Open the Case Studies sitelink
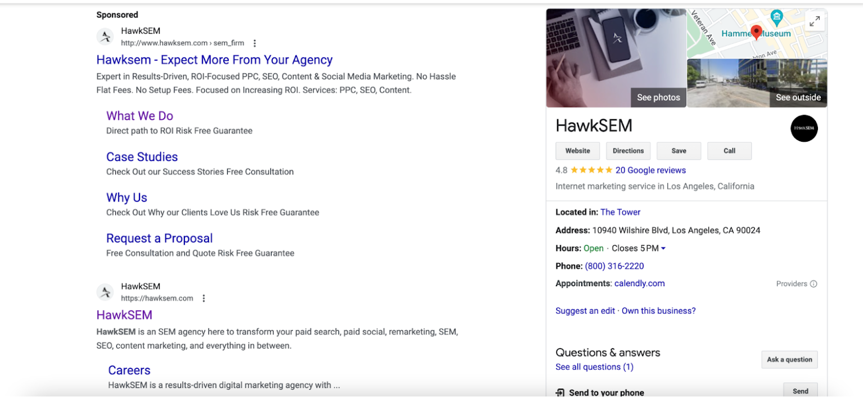The image size is (868, 397). point(142,157)
